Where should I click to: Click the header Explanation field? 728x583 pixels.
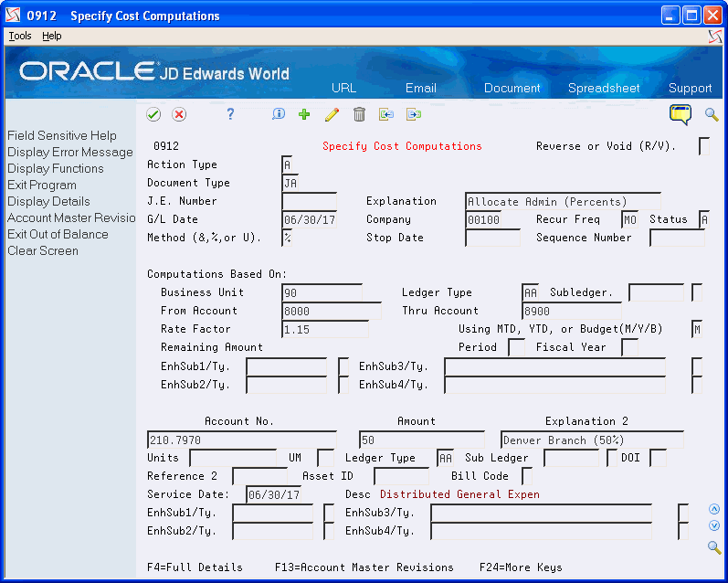563,201
